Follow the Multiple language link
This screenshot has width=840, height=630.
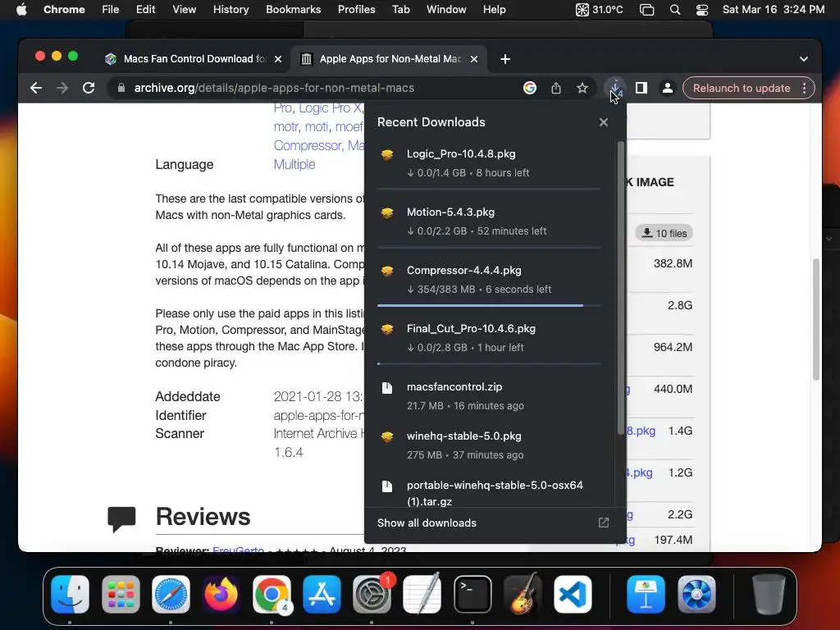[x=294, y=164]
